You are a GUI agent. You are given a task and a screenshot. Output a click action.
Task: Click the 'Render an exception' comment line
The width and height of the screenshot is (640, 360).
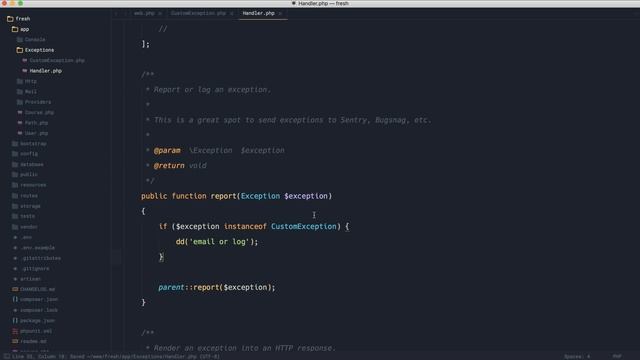244,348
